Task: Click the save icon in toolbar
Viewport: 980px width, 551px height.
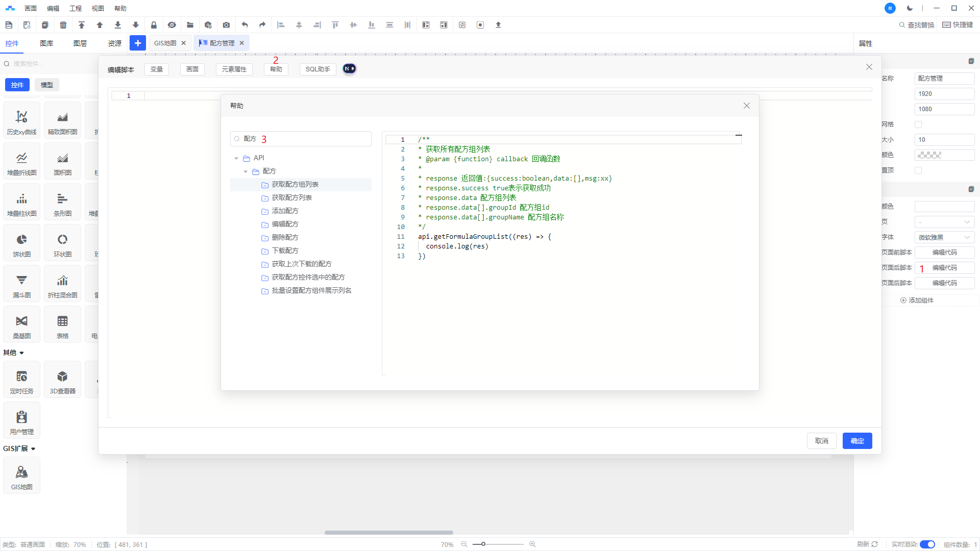Action: click(x=9, y=25)
